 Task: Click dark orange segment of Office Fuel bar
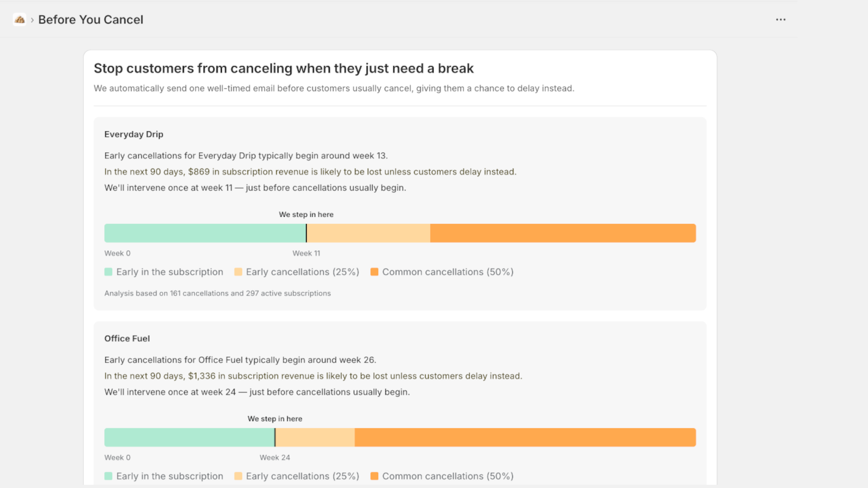(x=525, y=438)
